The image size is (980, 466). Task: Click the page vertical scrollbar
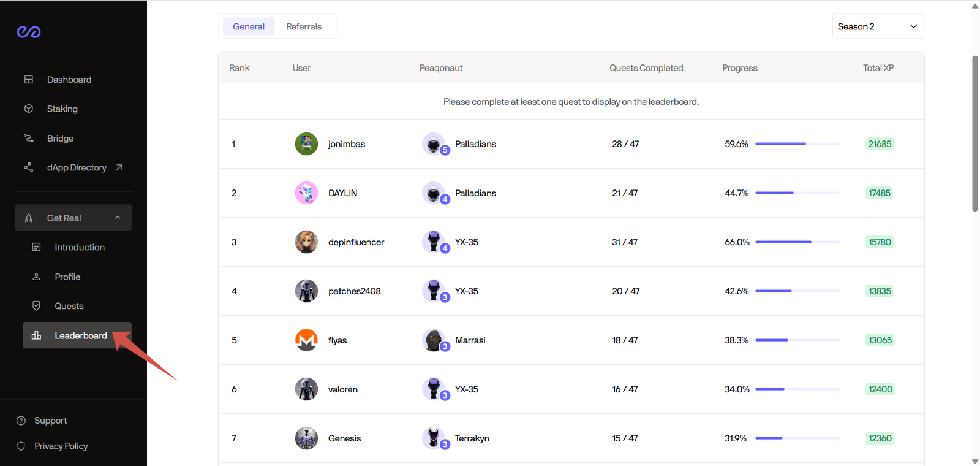pos(975,134)
